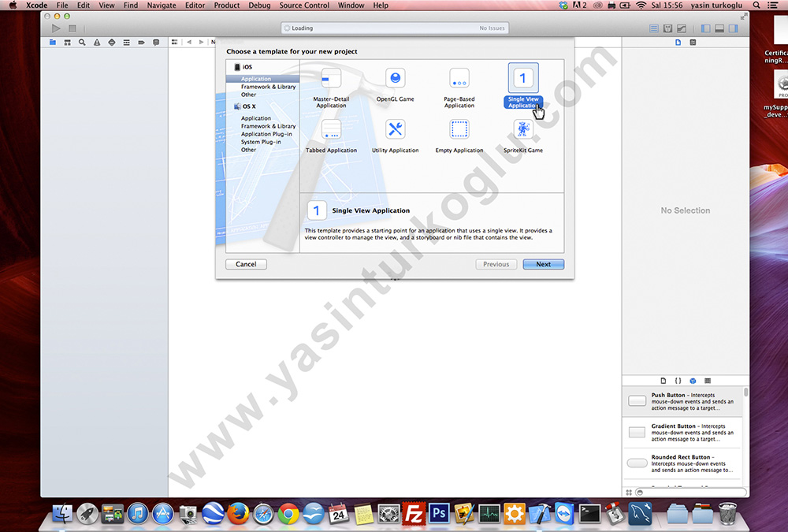Screen dimensions: 788x532
Task: Show the File inspector
Action: [x=678, y=43]
